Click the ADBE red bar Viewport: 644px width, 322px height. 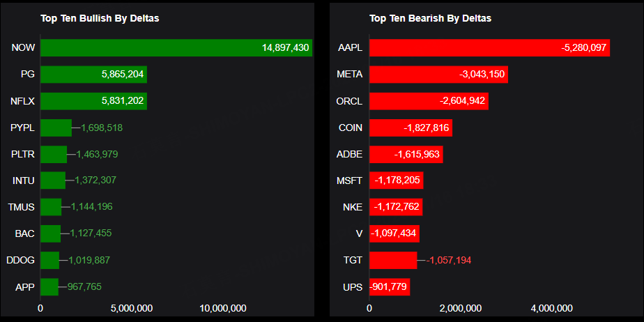coord(406,154)
